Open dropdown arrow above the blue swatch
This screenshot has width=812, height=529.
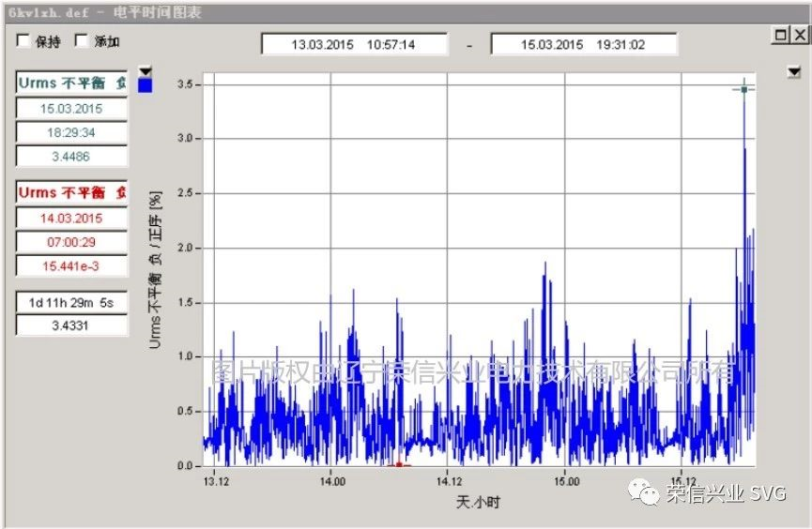(x=145, y=71)
